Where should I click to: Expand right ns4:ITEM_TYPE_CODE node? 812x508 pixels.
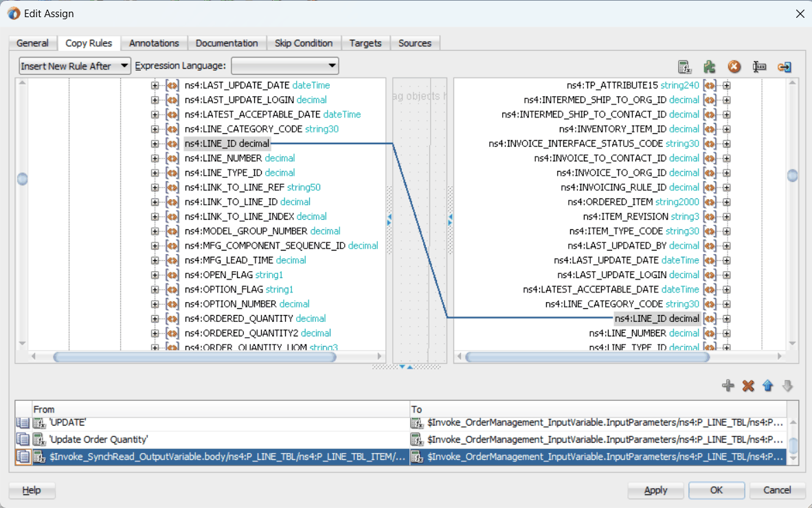pos(727,231)
